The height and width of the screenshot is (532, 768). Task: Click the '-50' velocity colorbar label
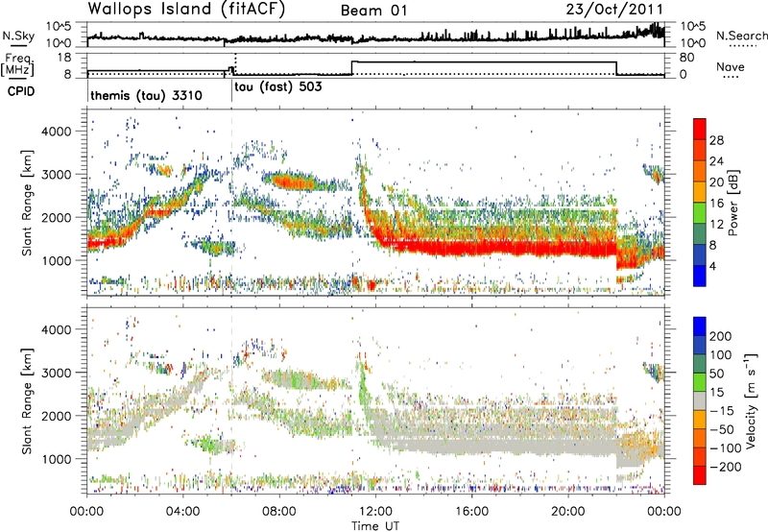click(x=722, y=429)
